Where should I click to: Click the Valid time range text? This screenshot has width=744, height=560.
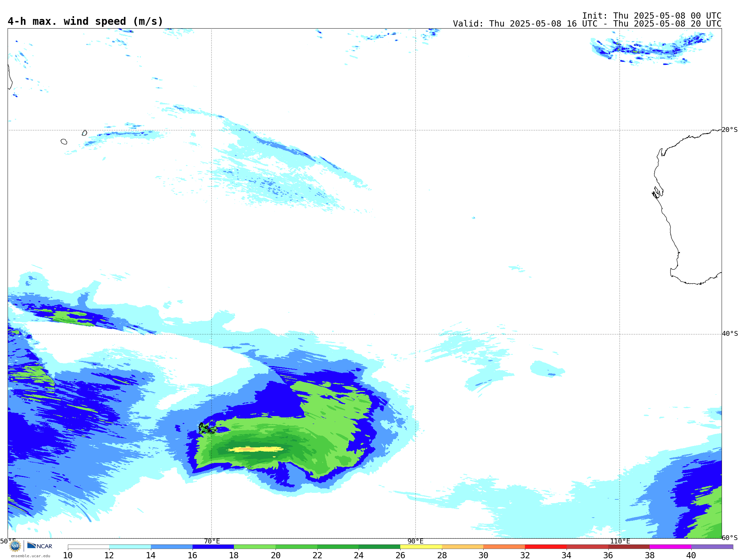587,24
